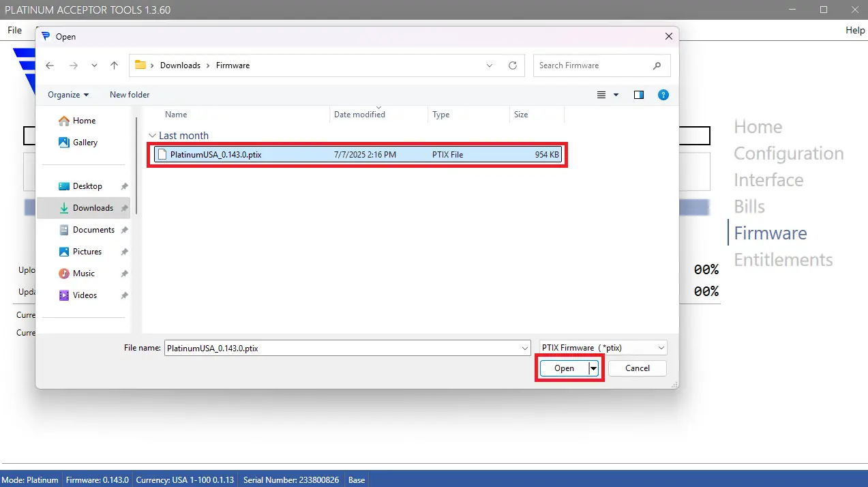Go up one folder level
Viewport: 868px width, 487px height.
114,65
